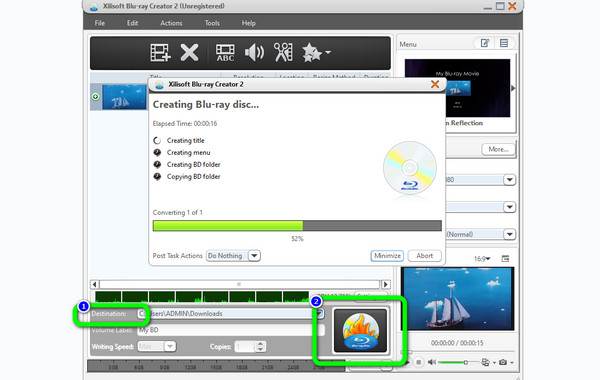Expand the top right-panel dropdown below More
The height and width of the screenshot is (380, 600).
pos(509,179)
